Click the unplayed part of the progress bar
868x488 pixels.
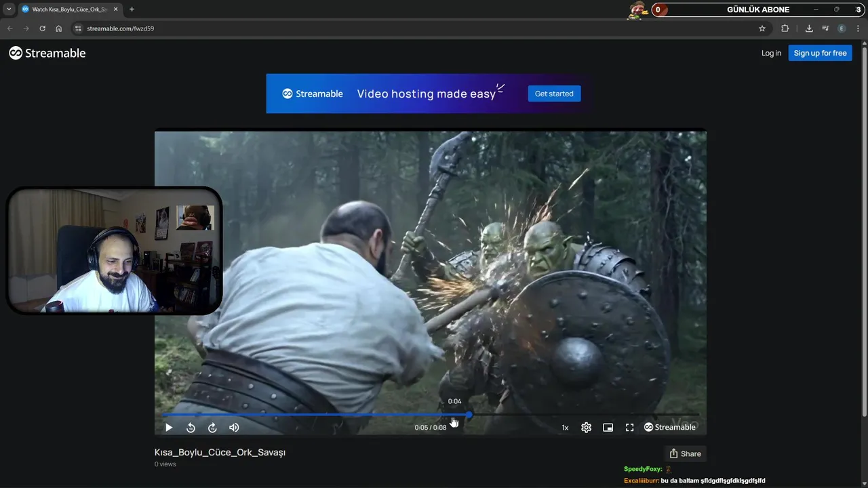click(x=585, y=414)
